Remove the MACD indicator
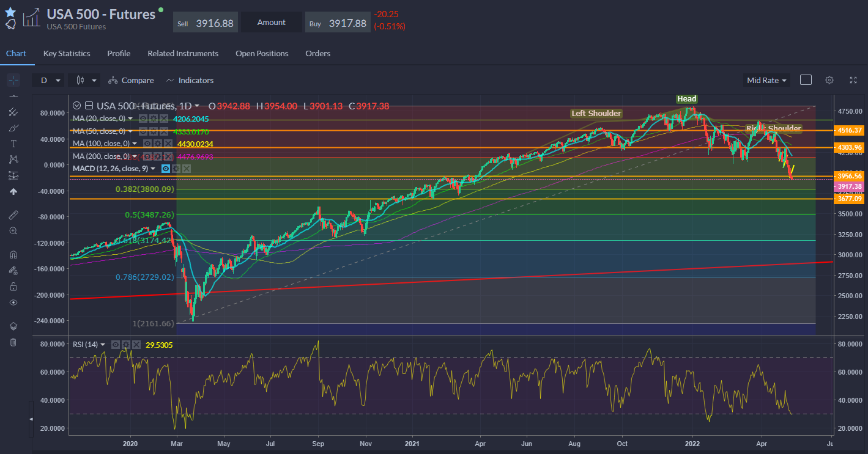 [x=187, y=168]
